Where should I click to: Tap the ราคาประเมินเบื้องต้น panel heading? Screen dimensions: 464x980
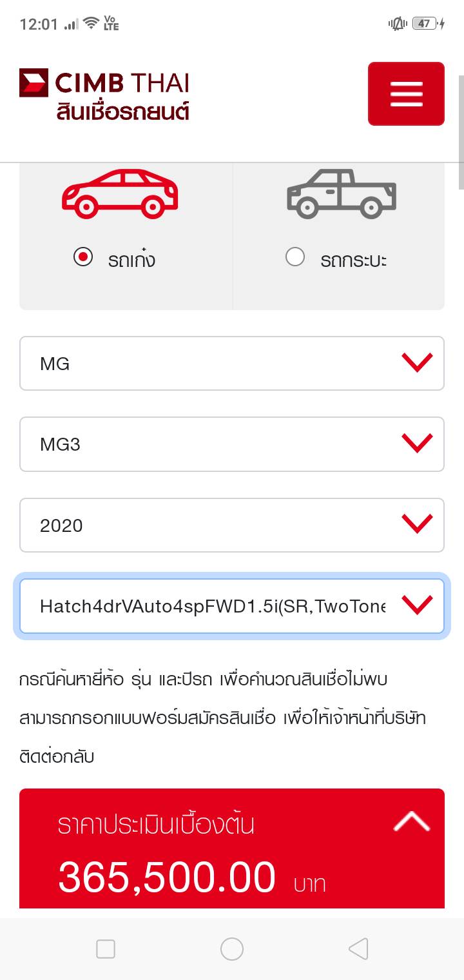(x=156, y=825)
